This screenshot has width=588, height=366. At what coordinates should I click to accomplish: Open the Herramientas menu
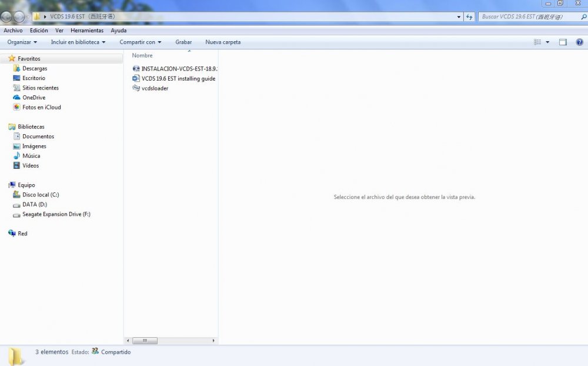point(87,31)
